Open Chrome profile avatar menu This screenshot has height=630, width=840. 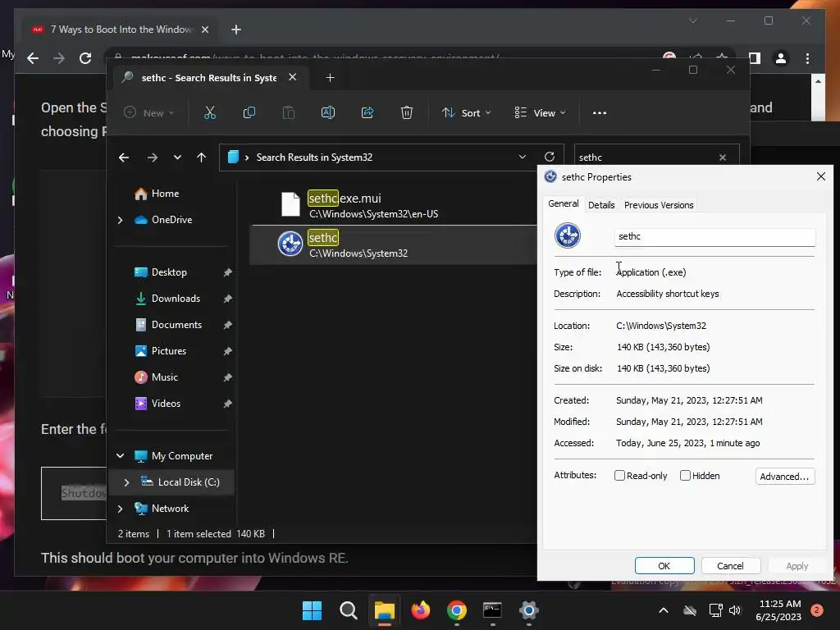(x=781, y=58)
